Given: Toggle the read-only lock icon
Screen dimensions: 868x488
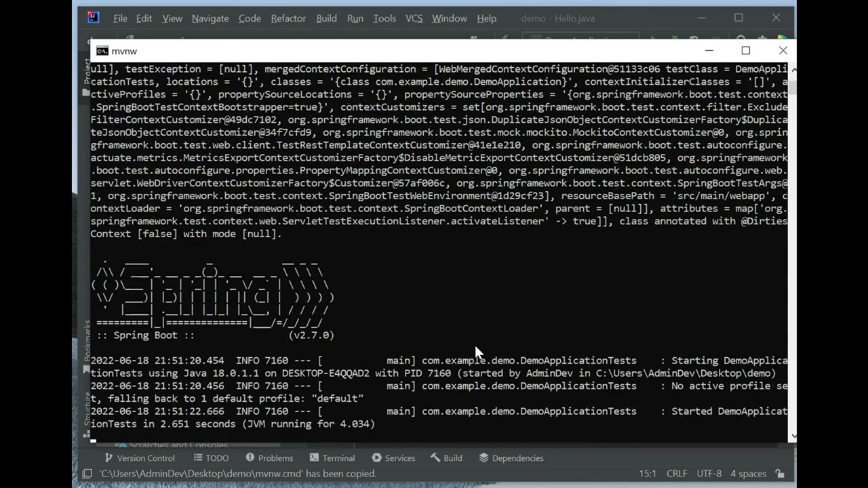Looking at the screenshot, I should click(780, 474).
